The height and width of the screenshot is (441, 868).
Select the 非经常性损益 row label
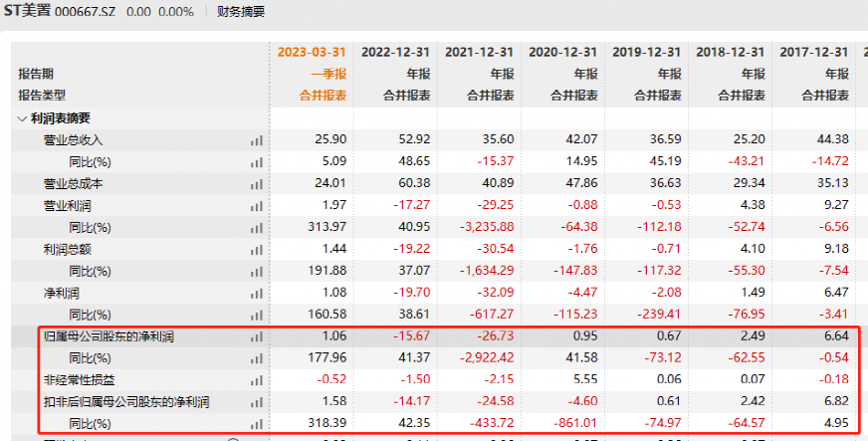(x=73, y=380)
